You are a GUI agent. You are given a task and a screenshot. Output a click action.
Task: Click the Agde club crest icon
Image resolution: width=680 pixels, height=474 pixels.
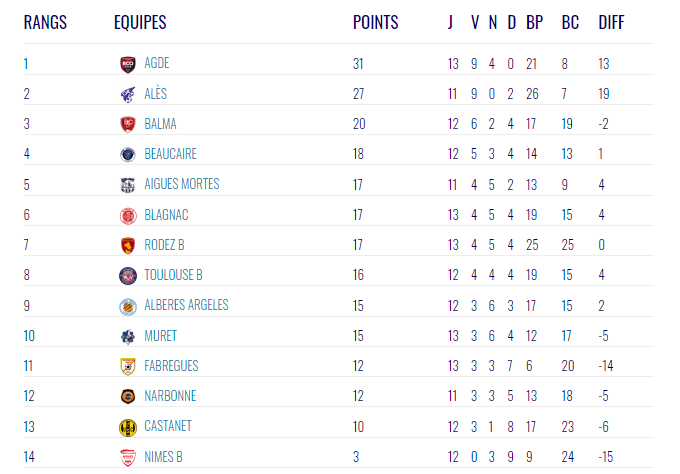pyautogui.click(x=128, y=64)
